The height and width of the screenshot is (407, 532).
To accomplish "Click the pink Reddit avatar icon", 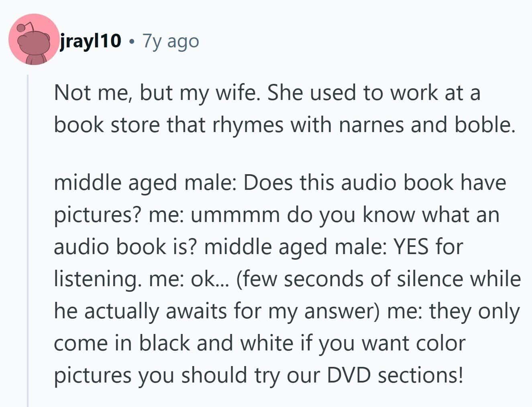I will click(x=34, y=40).
